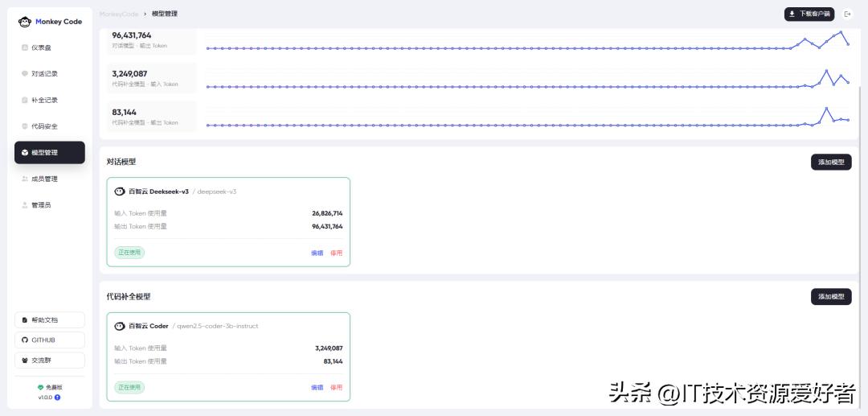Screen dimensions: 868x416
Task: Add a model under 对话模型
Action: click(x=831, y=163)
